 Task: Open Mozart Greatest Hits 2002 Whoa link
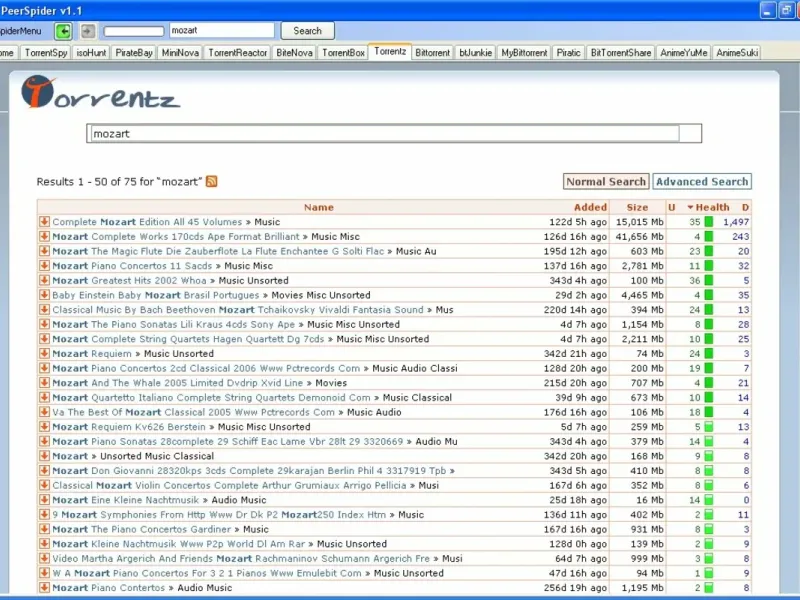point(129,281)
